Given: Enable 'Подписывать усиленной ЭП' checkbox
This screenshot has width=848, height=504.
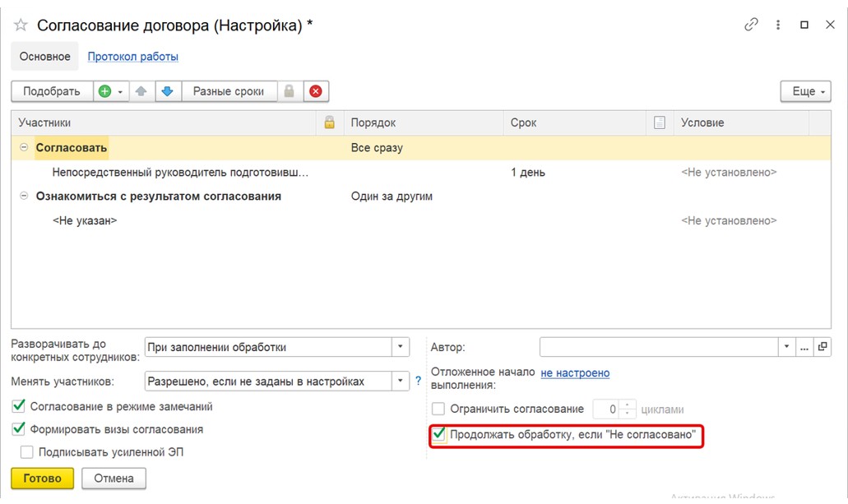Looking at the screenshot, I should (27, 452).
